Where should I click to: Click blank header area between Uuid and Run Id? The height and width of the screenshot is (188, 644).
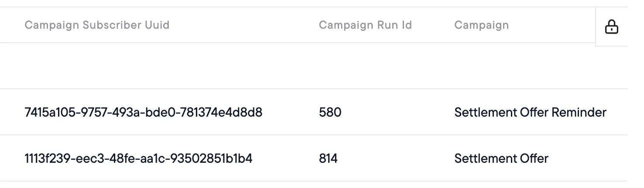(x=244, y=25)
